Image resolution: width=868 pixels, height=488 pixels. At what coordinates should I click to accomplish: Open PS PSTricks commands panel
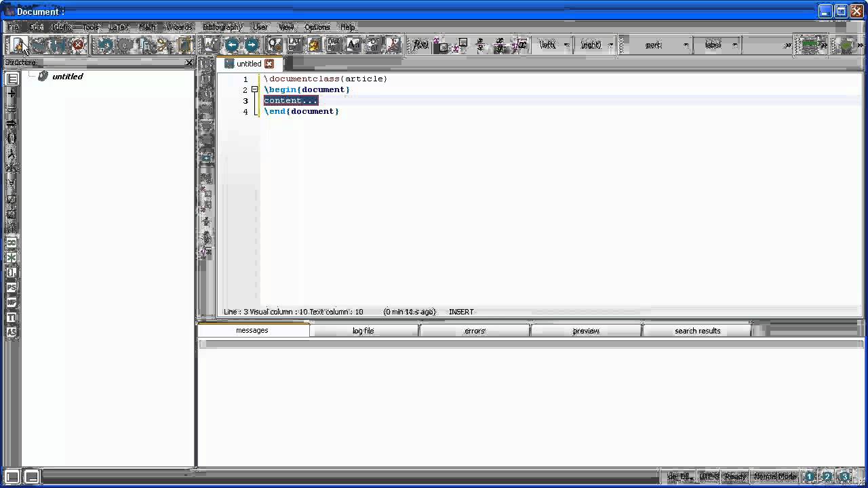pos(12,287)
